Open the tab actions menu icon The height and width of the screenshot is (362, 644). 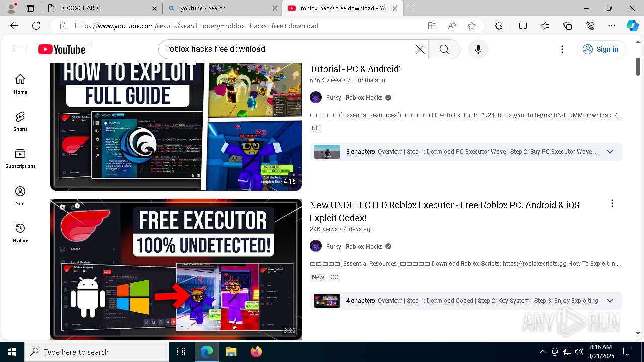pos(30,8)
